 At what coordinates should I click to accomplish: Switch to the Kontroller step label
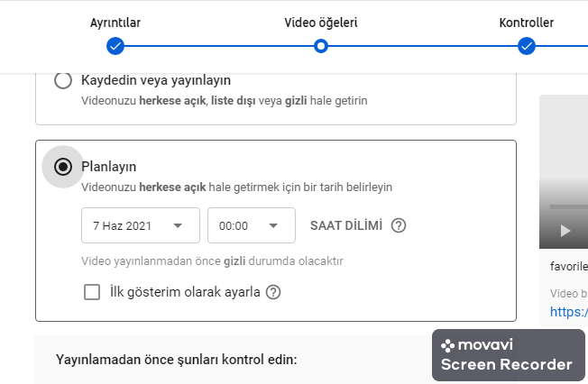(527, 23)
